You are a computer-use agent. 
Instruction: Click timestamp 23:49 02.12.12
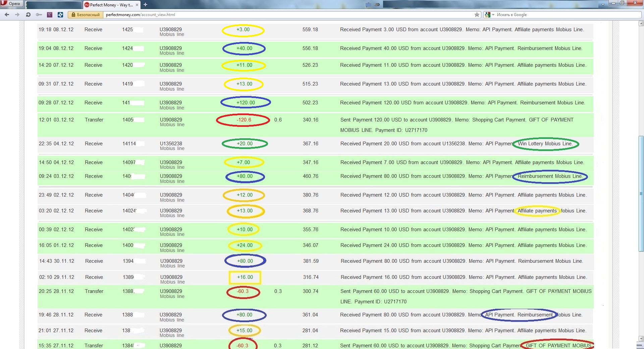56,195
